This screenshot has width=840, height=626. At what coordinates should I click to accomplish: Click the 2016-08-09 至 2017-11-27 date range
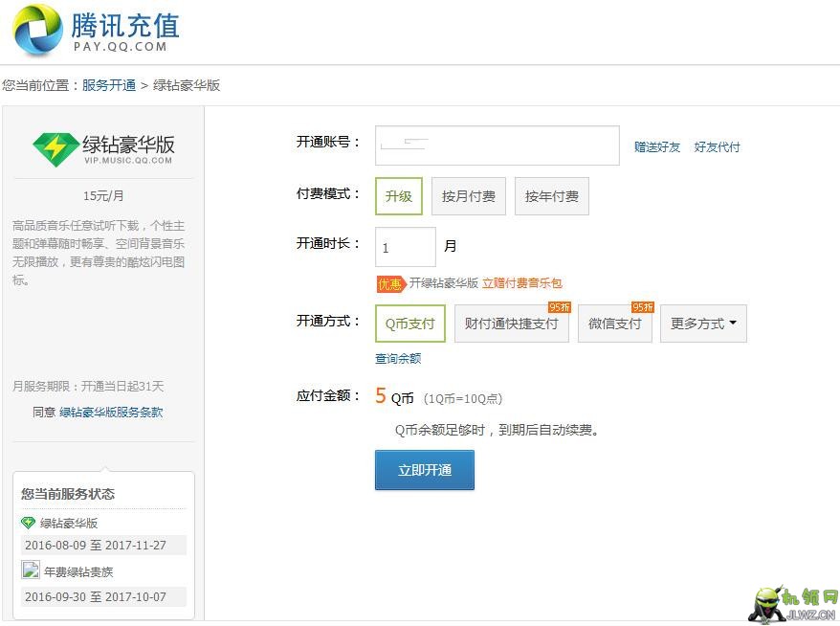[96, 545]
